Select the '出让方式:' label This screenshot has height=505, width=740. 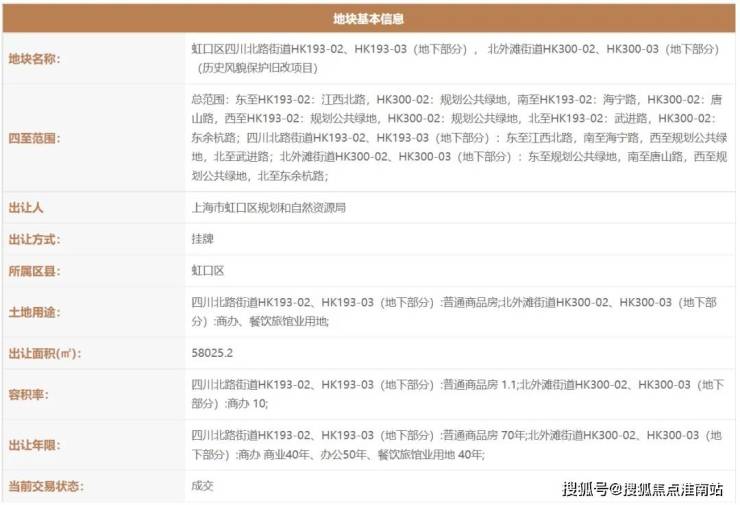[34, 239]
